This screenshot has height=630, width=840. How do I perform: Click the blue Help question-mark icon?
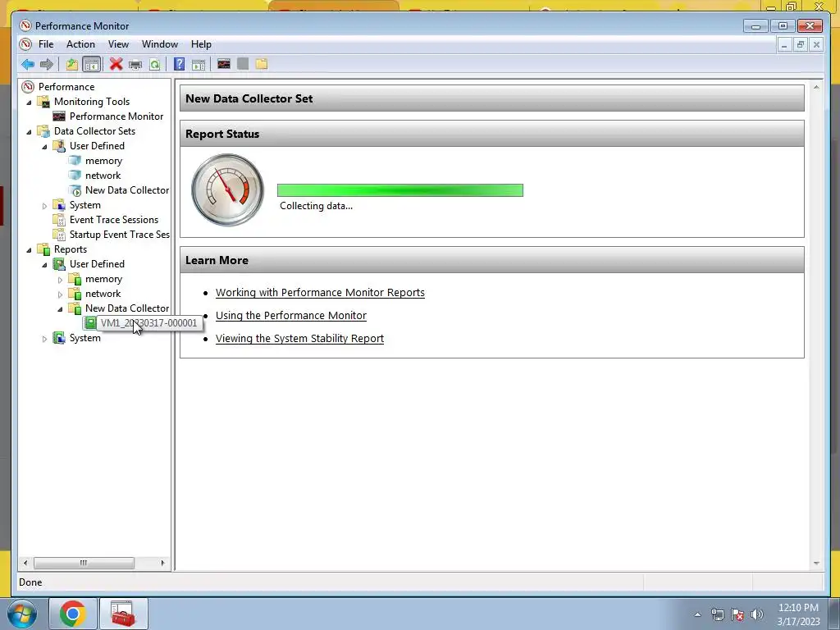click(180, 64)
